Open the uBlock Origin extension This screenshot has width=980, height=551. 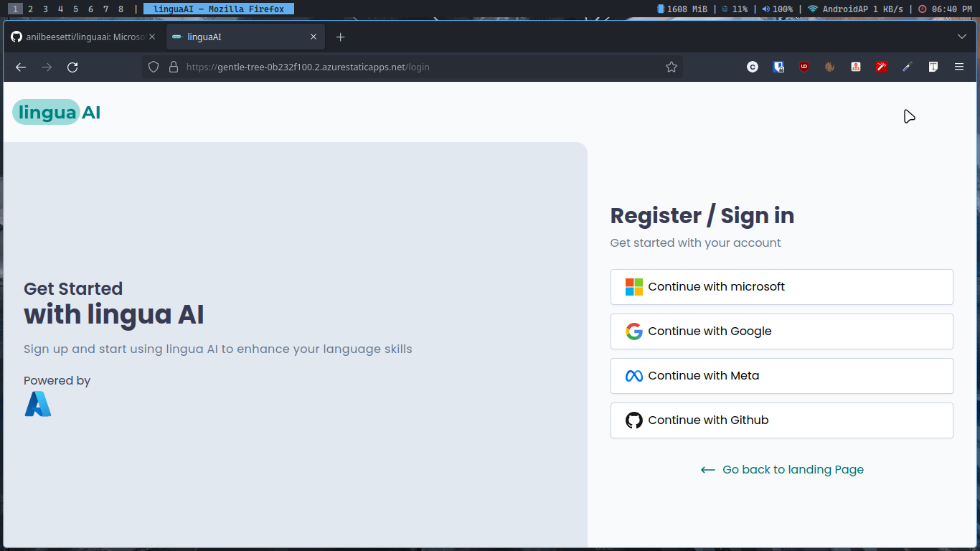[x=804, y=67]
